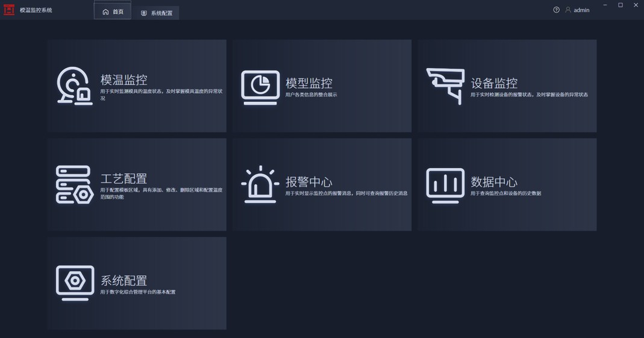The height and width of the screenshot is (338, 644).
Task: Switch to the 系统配置 tab
Action: pos(156,13)
